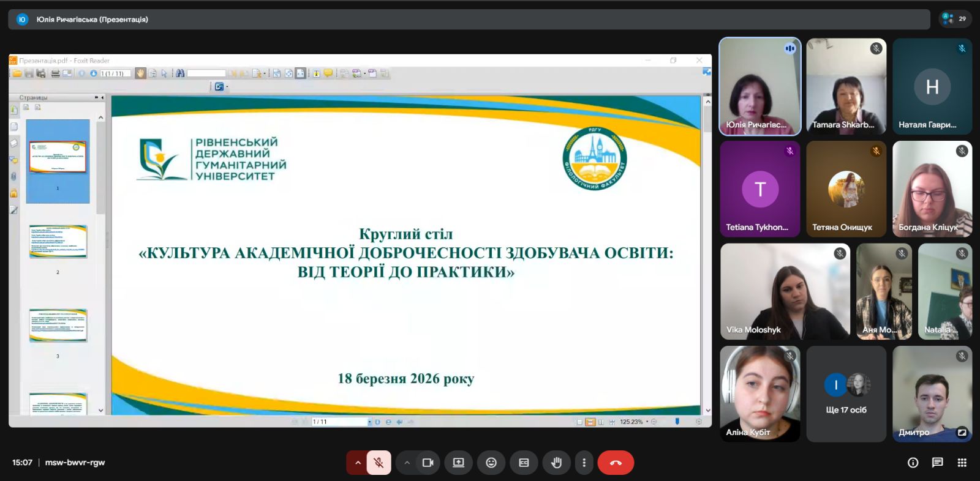980x481 pixels.
Task: Leave the call with the red button
Action: pos(616,463)
